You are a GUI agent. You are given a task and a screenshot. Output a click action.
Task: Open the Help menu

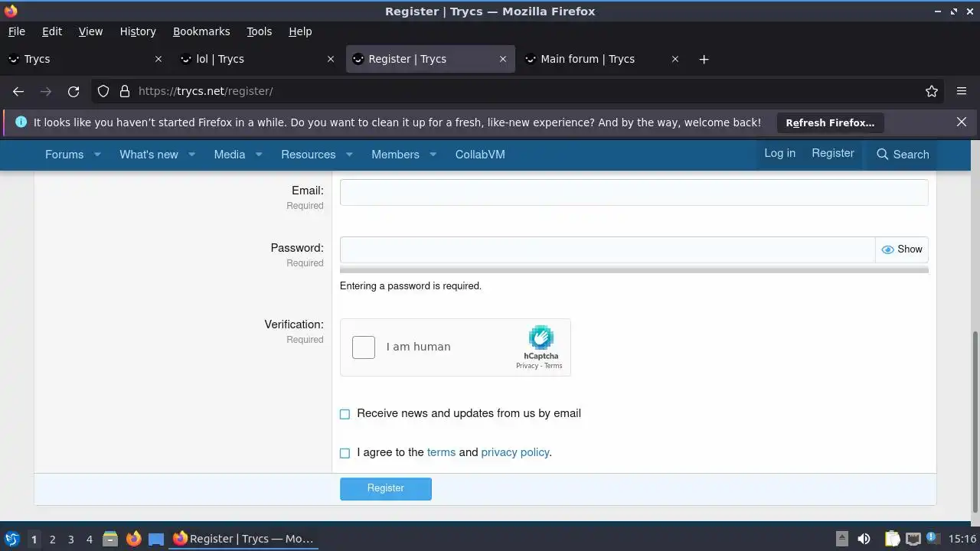click(300, 31)
